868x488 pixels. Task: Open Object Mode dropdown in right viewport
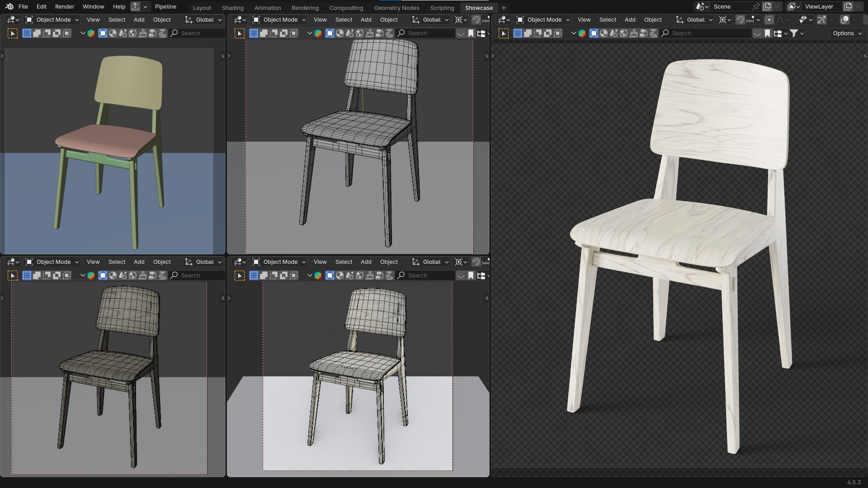[x=543, y=20]
